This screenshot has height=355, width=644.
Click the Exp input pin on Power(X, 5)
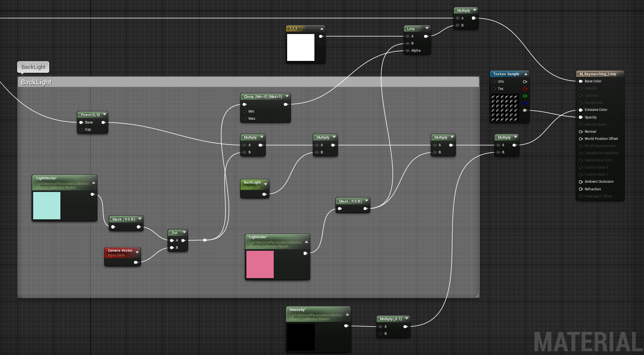(81, 129)
